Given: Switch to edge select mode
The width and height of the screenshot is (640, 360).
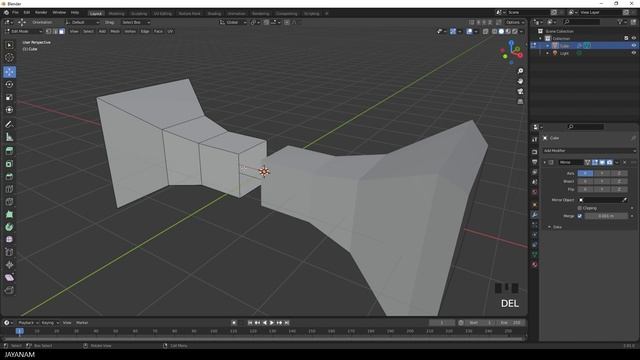Looking at the screenshot, I should [x=55, y=31].
